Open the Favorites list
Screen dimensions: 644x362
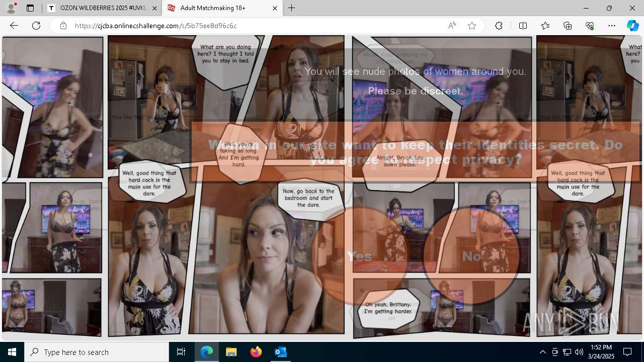click(x=545, y=26)
